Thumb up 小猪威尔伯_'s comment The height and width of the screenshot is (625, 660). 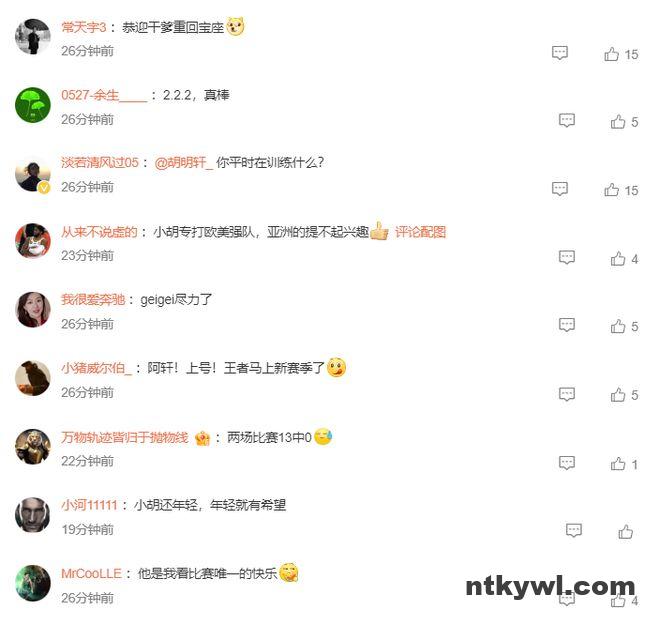click(618, 395)
